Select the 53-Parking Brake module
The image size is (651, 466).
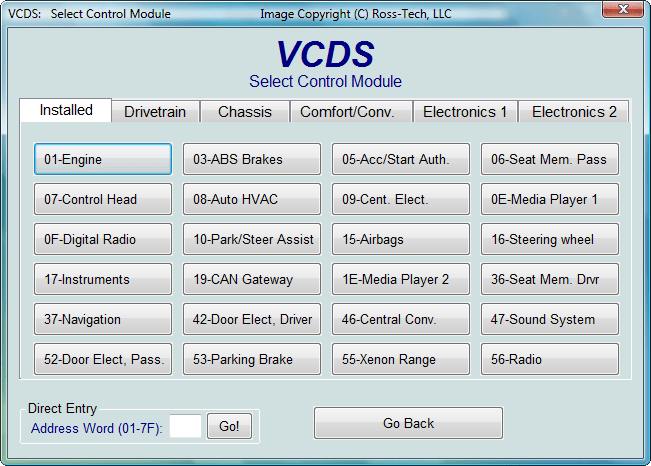(252, 359)
